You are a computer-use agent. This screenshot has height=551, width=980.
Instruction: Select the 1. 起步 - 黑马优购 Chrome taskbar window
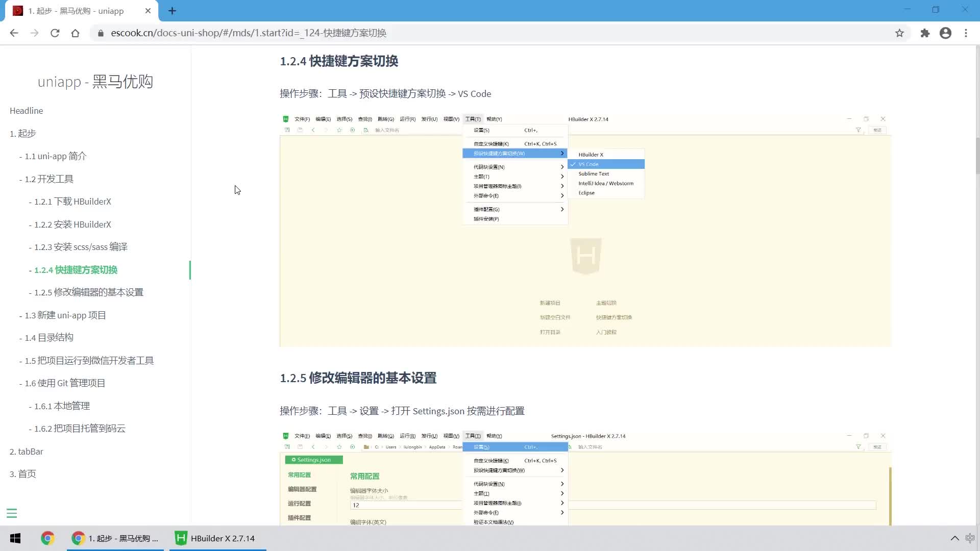click(115, 538)
